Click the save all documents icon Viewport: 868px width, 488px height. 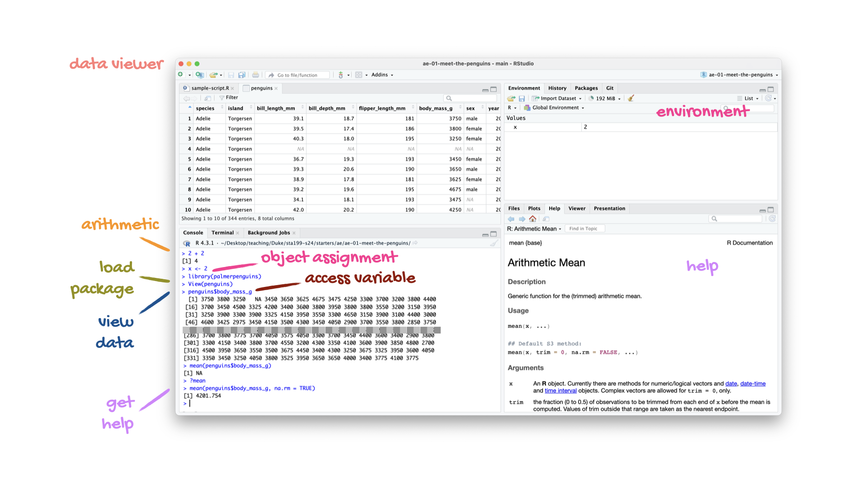click(x=242, y=75)
